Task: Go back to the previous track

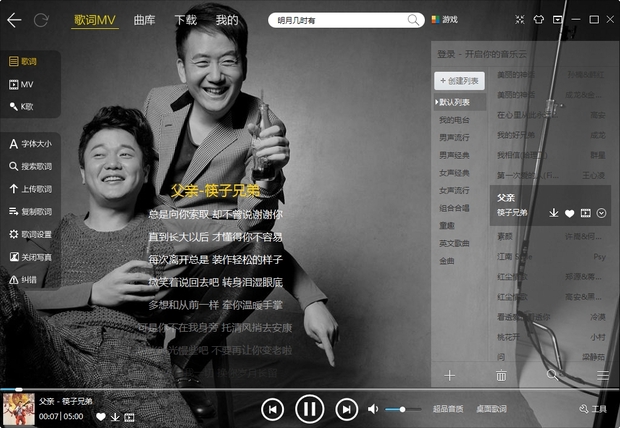Action: pyautogui.click(x=272, y=408)
